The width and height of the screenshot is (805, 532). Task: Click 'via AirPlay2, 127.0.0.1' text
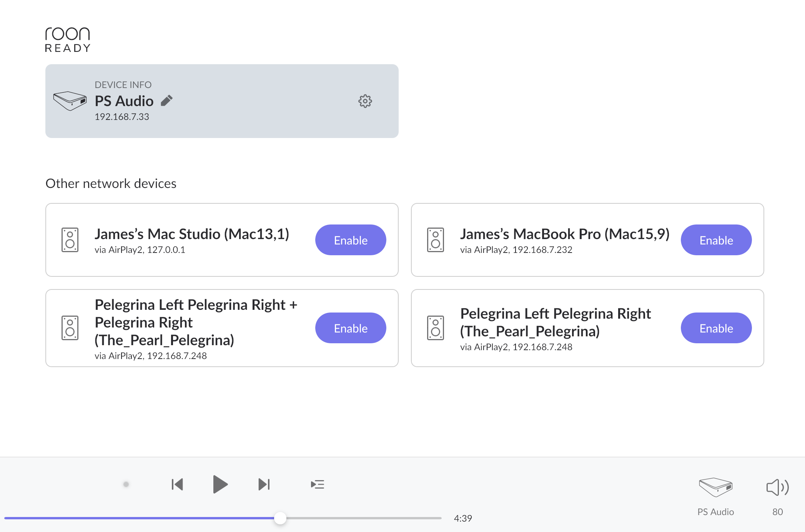click(x=140, y=250)
